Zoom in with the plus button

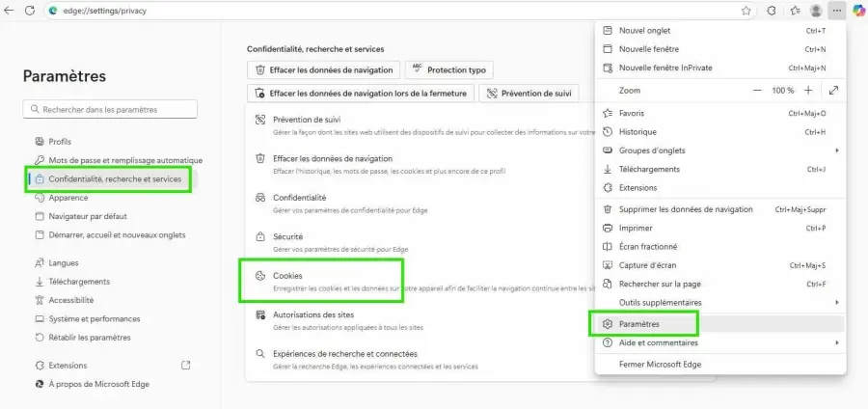[808, 90]
